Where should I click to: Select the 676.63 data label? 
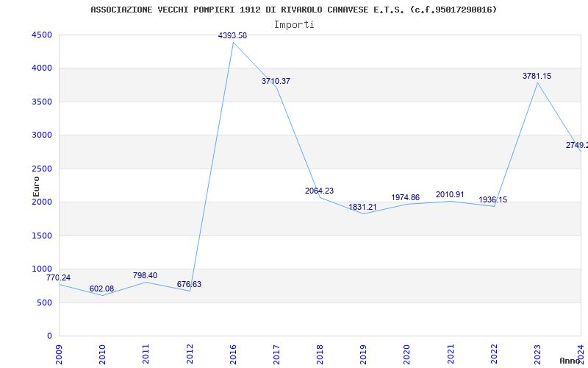point(189,284)
